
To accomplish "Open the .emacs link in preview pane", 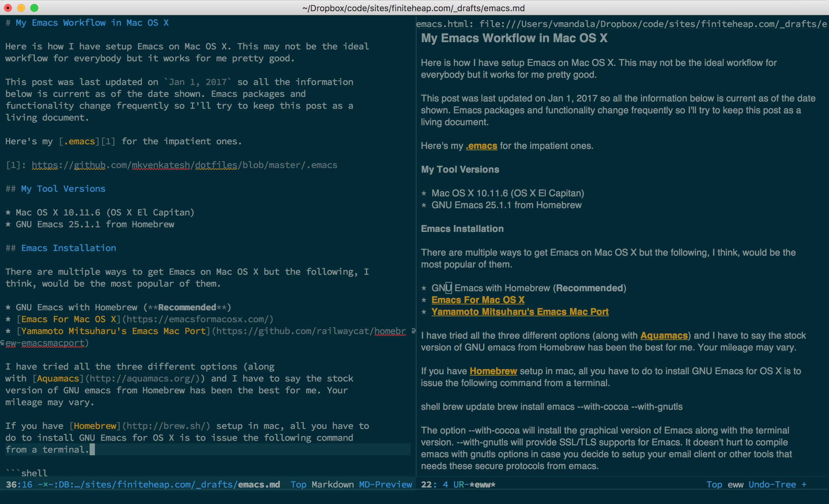I will (x=481, y=146).
